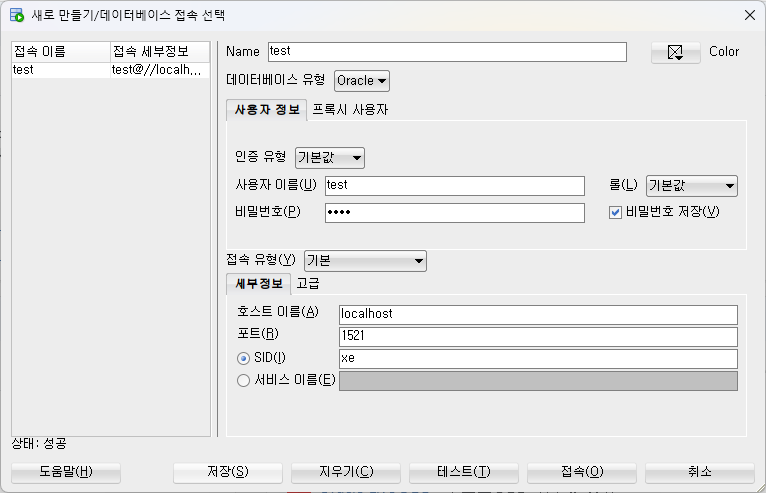Open the 고급 tab

tap(308, 284)
